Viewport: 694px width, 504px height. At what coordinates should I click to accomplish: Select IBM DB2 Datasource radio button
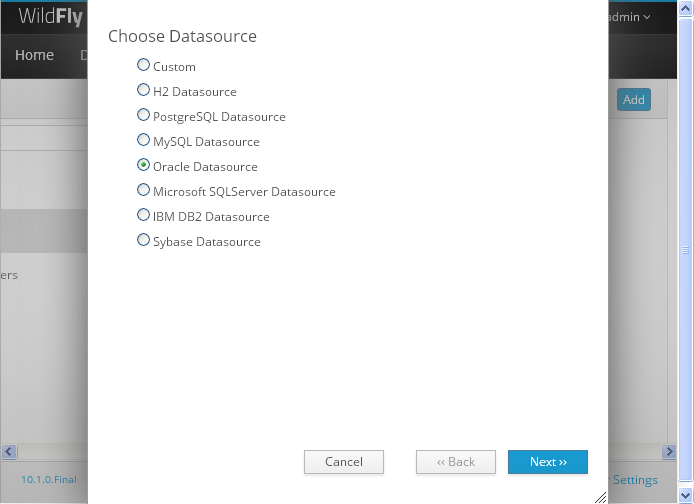coord(143,215)
